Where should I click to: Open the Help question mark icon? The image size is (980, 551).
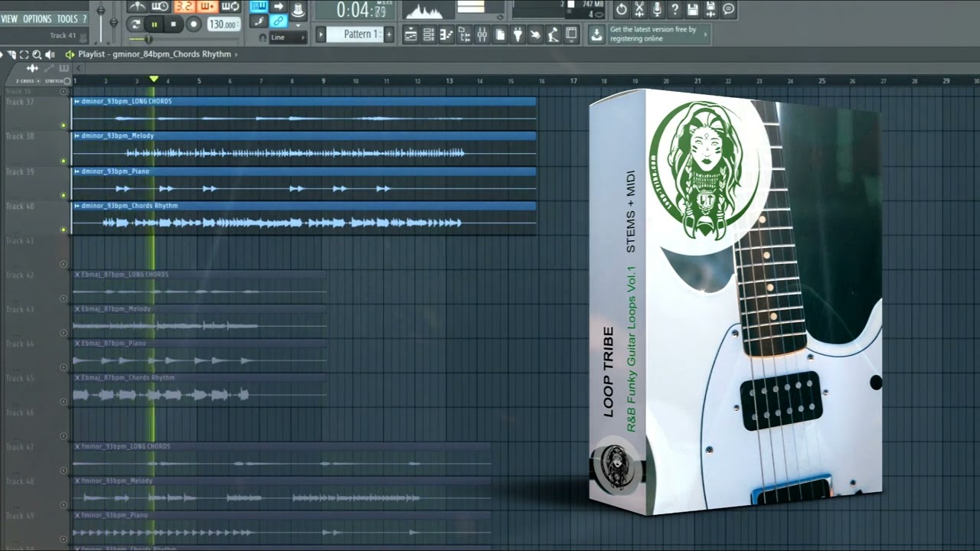[675, 9]
